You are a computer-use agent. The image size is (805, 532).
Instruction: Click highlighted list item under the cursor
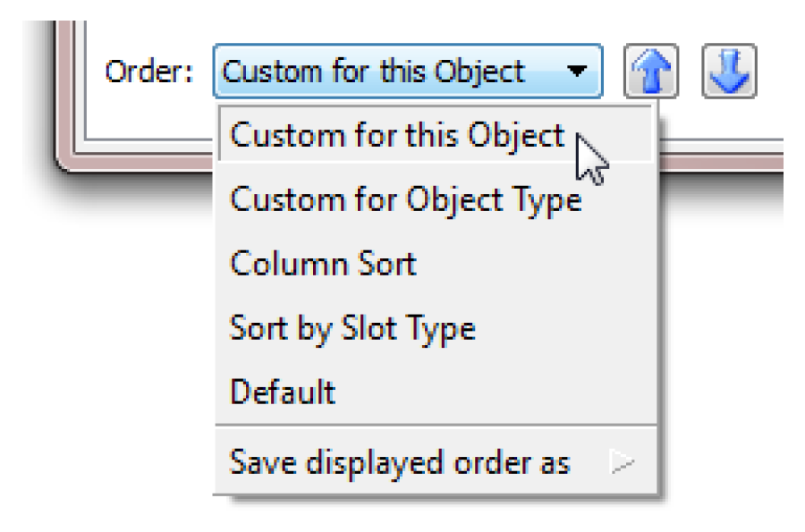397,135
